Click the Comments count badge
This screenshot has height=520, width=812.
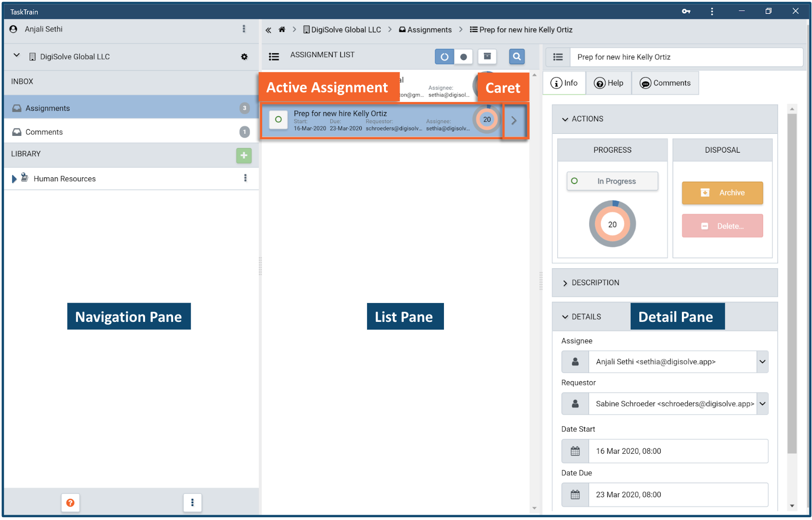245,131
